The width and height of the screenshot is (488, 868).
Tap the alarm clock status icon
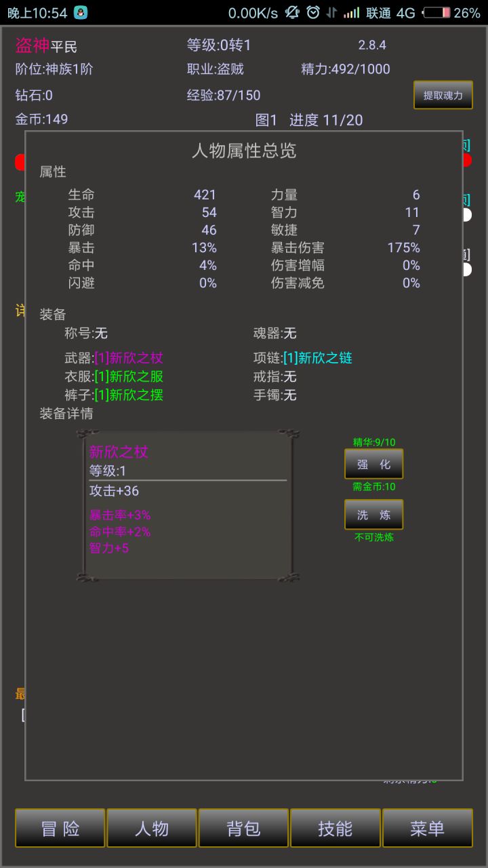pyautogui.click(x=312, y=12)
